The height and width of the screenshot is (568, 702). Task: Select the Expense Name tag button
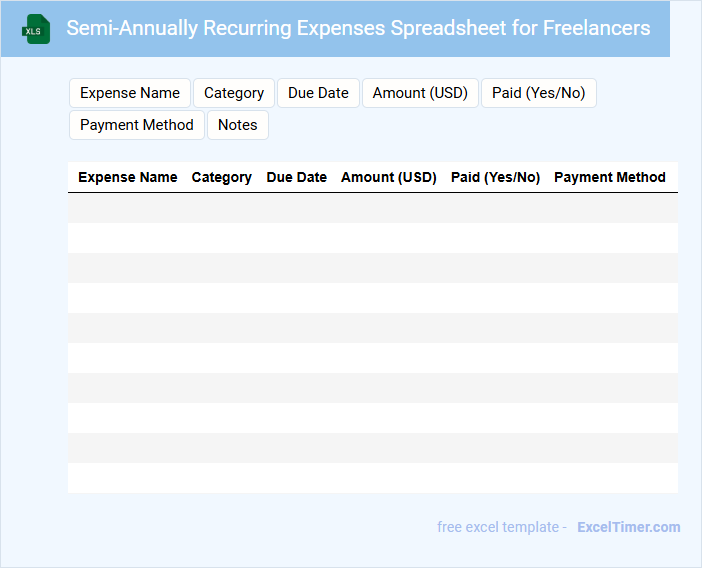(130, 93)
